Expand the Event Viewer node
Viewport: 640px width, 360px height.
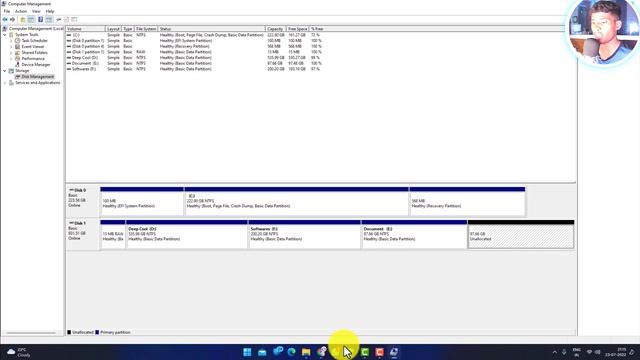11,47
